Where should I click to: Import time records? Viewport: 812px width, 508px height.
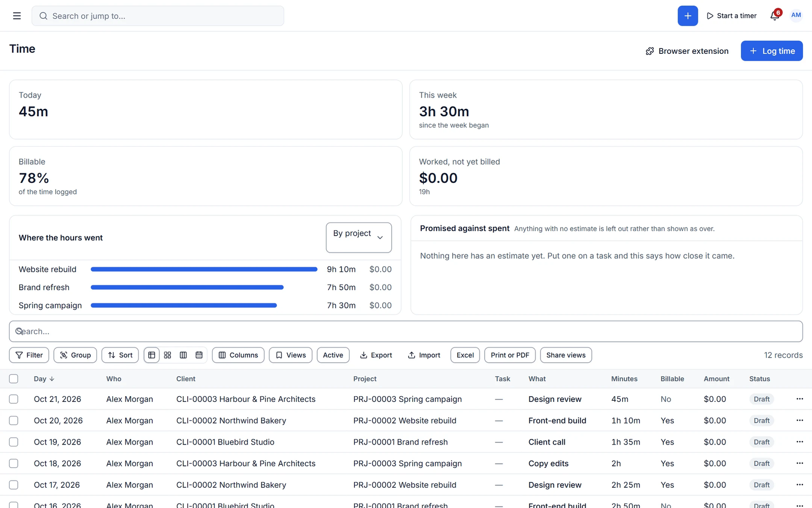click(424, 355)
